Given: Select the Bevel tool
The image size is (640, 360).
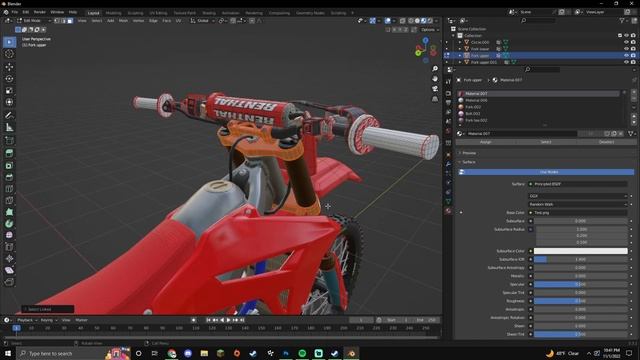Looking at the screenshot, I should 9,177.
